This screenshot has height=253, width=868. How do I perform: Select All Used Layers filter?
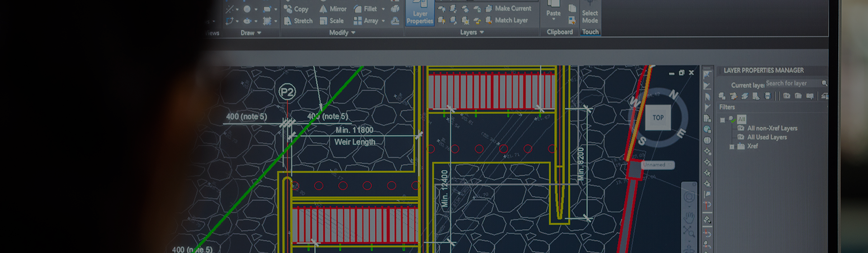[x=767, y=137]
